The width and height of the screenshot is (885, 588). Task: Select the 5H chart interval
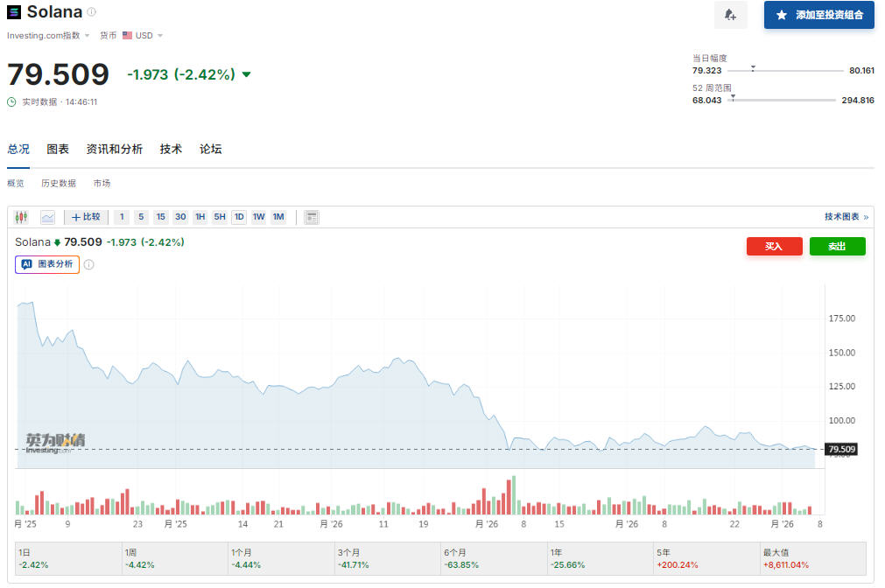point(219,217)
